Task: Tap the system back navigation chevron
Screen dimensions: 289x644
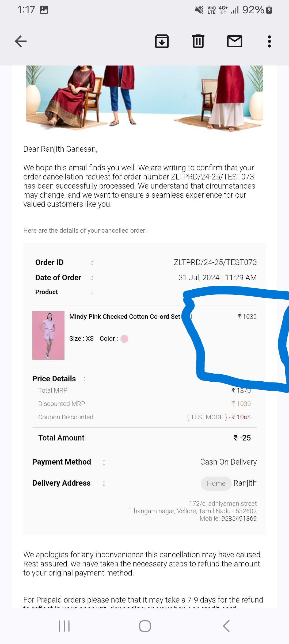Action: pos(226,626)
